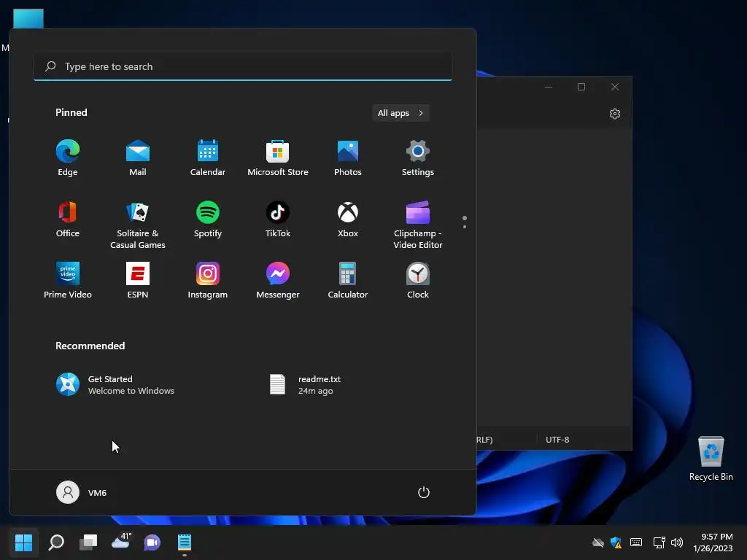The width and height of the screenshot is (747, 560).
Task: Open the Edge browser from pinned apps
Action: (68, 158)
